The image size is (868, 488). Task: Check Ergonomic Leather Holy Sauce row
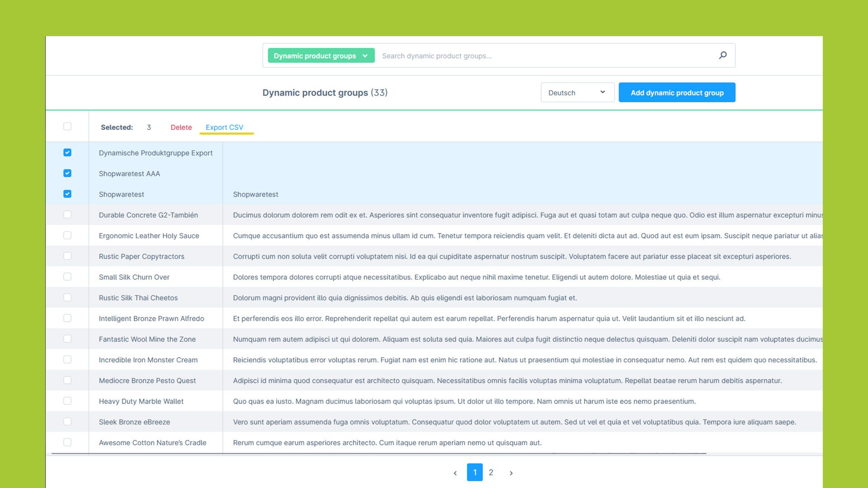tap(67, 235)
